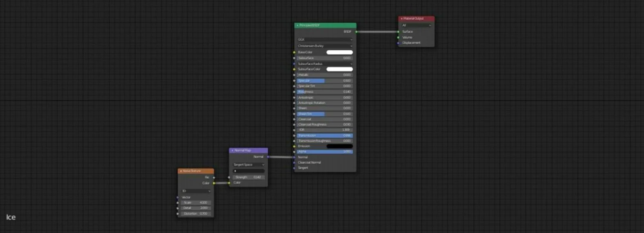This screenshot has width=644, height=233.
Task: Collapse the Noise Texture node arrow
Action: 181,171
